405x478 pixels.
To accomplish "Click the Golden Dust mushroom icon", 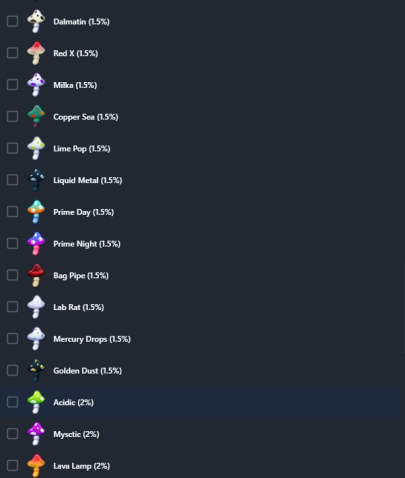I will tap(36, 370).
